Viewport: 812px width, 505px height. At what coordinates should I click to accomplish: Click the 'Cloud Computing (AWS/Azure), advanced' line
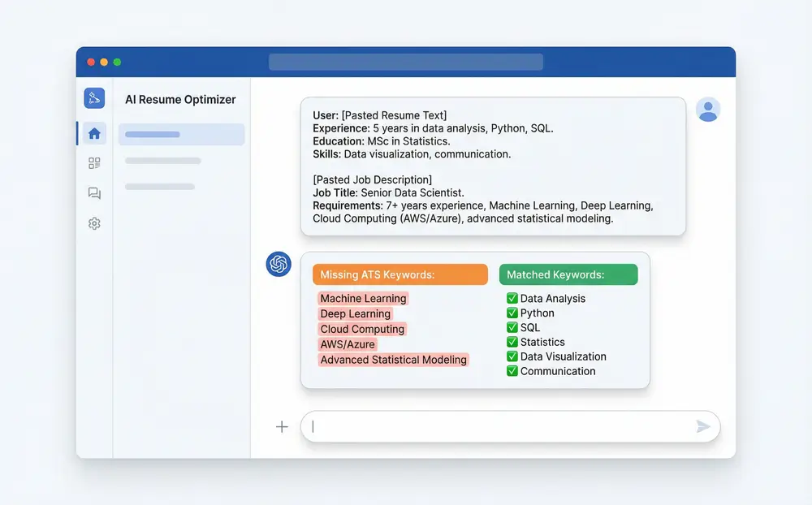click(x=463, y=218)
